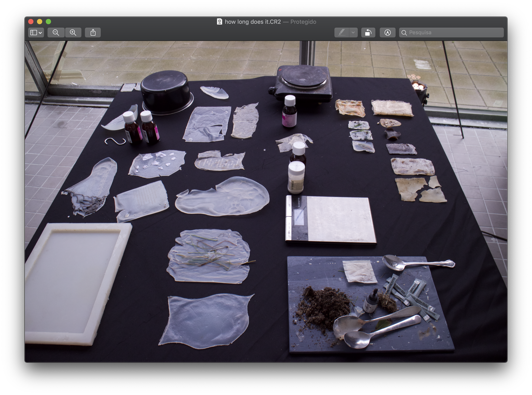Click the magnifying glass in search box

[x=404, y=33]
